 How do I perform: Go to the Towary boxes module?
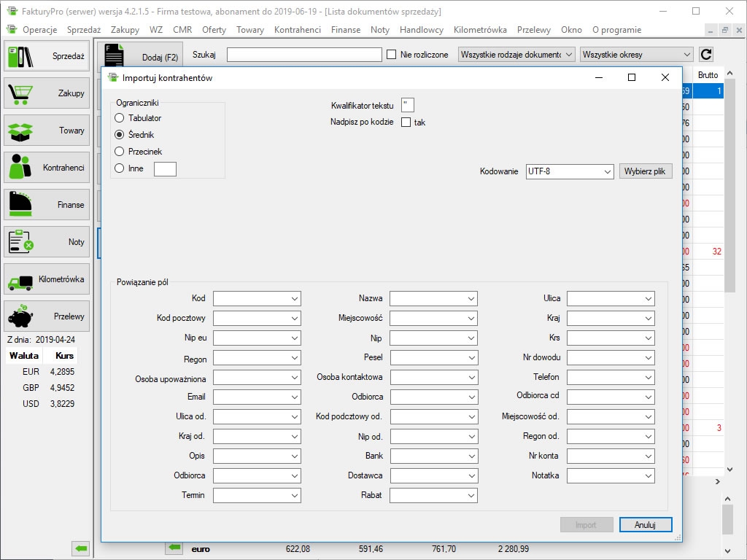[47, 131]
